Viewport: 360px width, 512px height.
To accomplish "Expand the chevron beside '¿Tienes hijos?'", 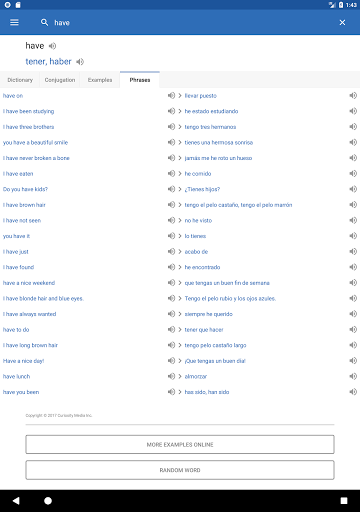I will pyautogui.click(x=180, y=189).
